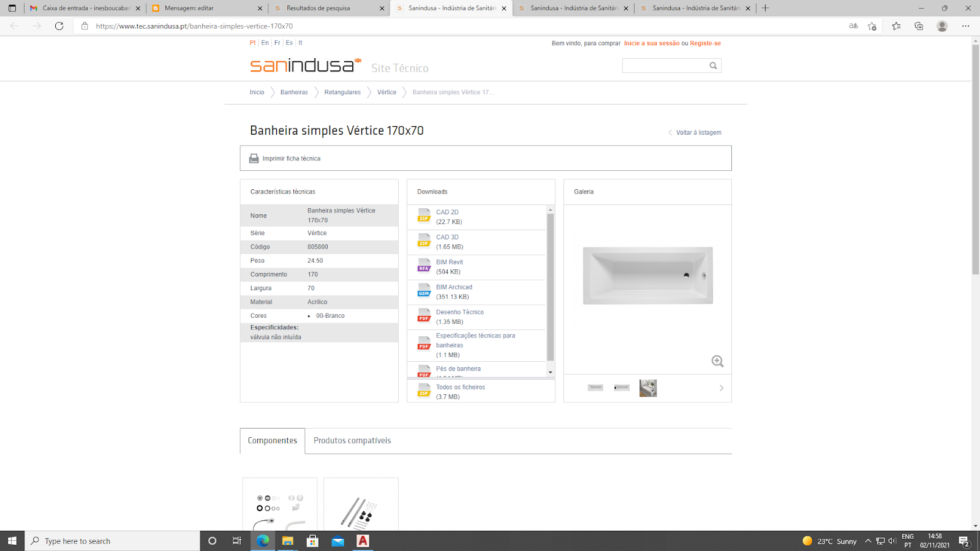Click the browser refresh button
The width and height of the screenshot is (980, 551).
(x=59, y=26)
